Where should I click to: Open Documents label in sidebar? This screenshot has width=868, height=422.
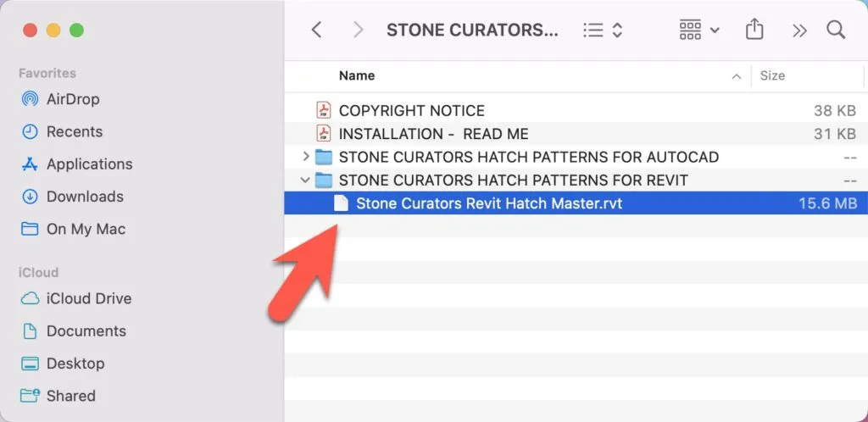[86, 331]
